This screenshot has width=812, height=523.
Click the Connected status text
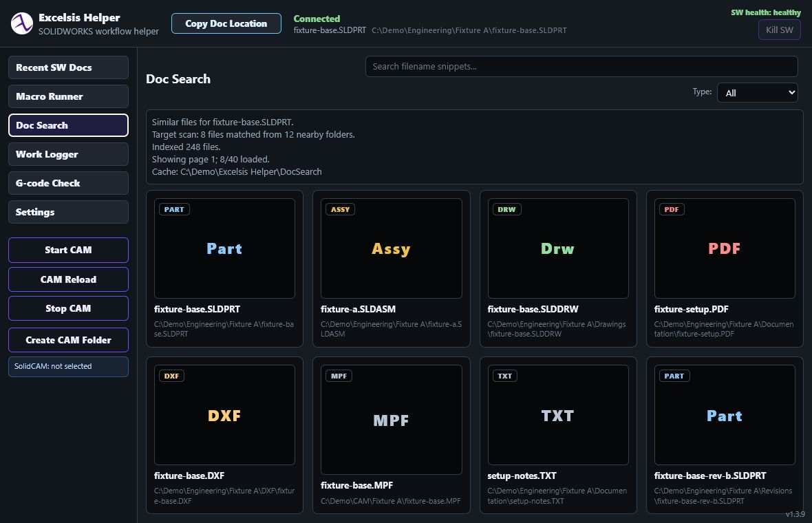pos(317,19)
